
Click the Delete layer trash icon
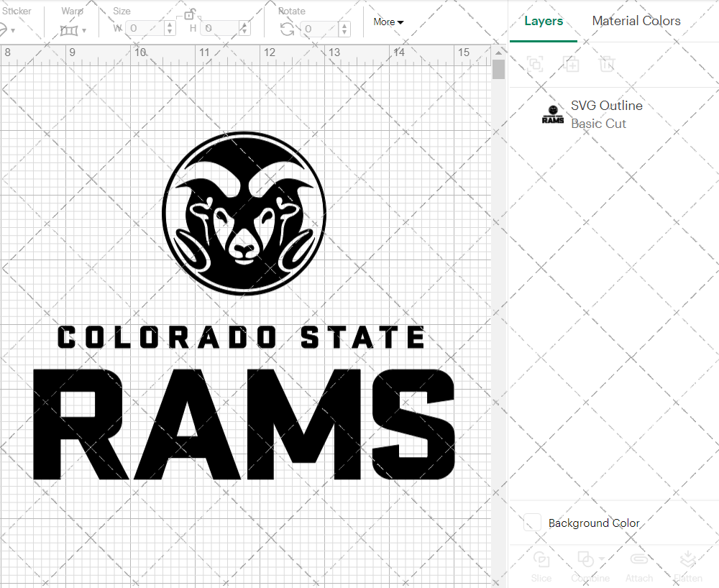[606, 64]
